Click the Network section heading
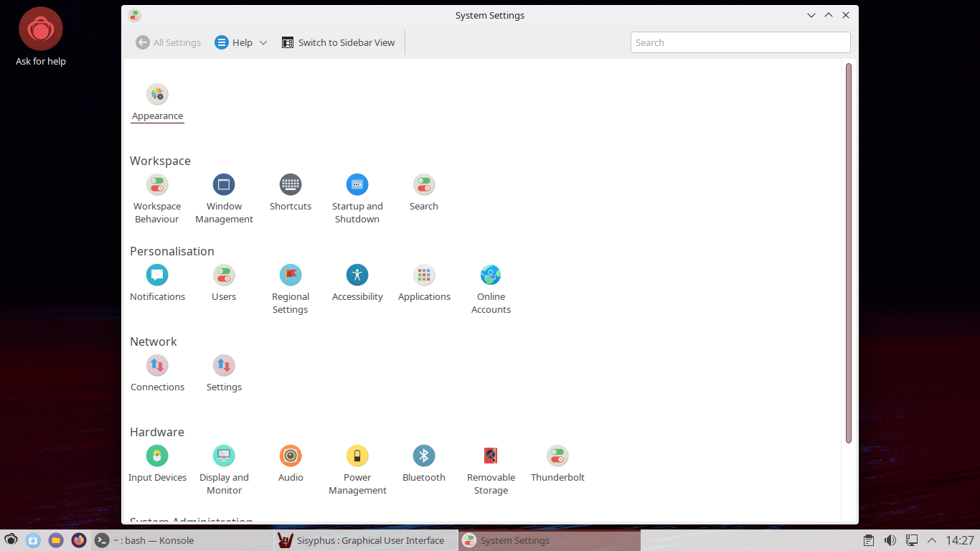Image resolution: width=980 pixels, height=551 pixels. click(x=154, y=342)
